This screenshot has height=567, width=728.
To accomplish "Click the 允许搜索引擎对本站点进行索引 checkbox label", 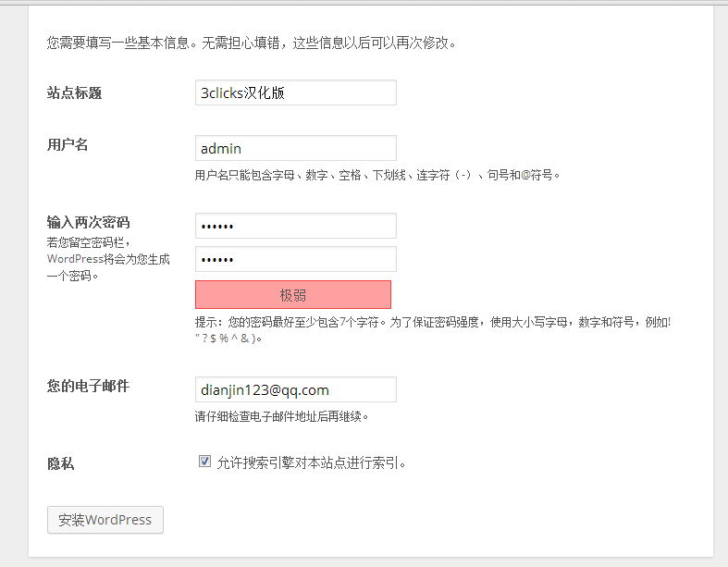I will click(312, 463).
